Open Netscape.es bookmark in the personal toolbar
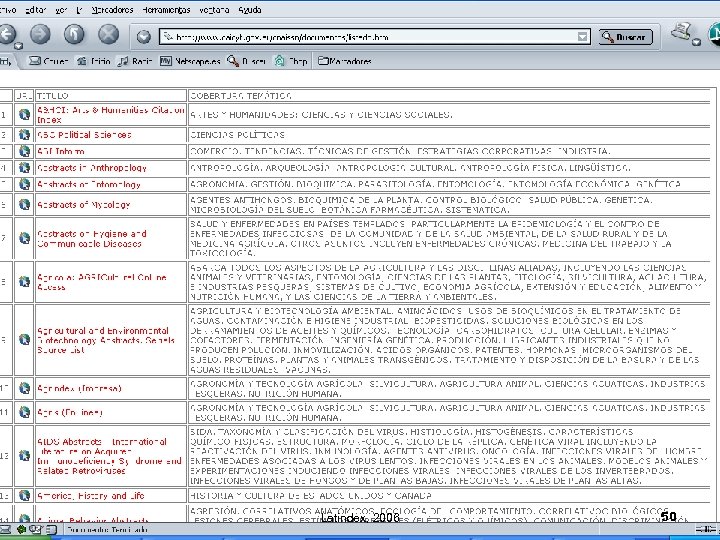The height and width of the screenshot is (540, 720). pos(190,61)
